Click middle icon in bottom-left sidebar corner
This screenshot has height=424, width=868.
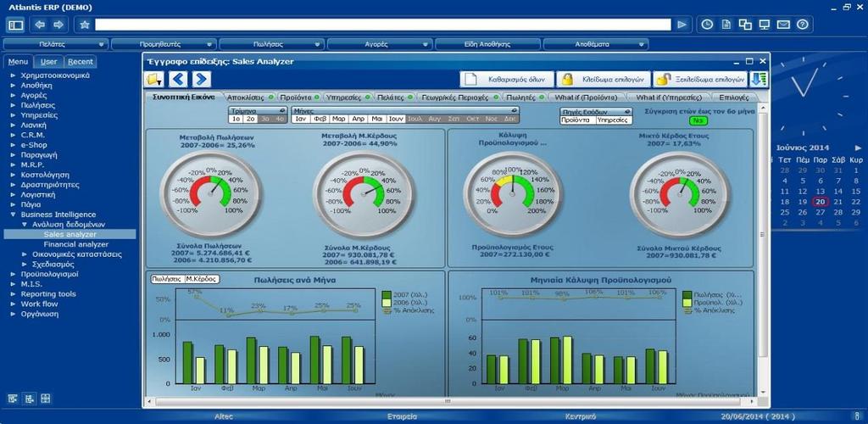point(30,399)
